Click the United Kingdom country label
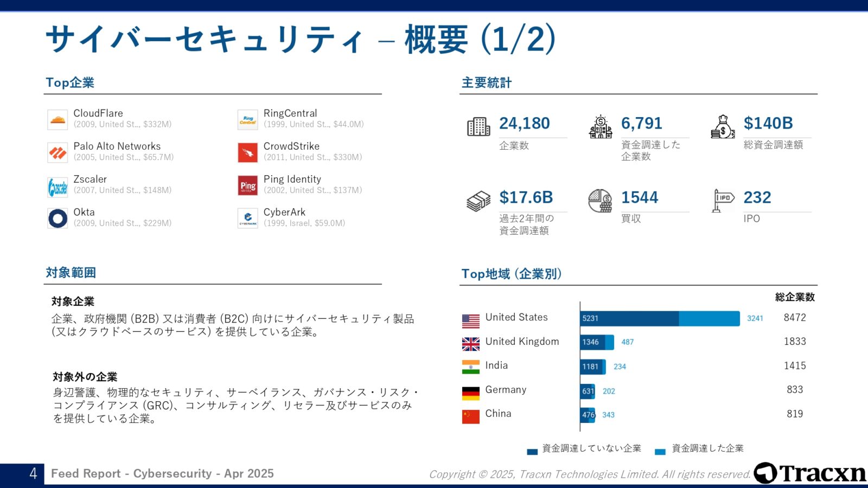Image resolution: width=868 pixels, height=488 pixels. [x=522, y=342]
